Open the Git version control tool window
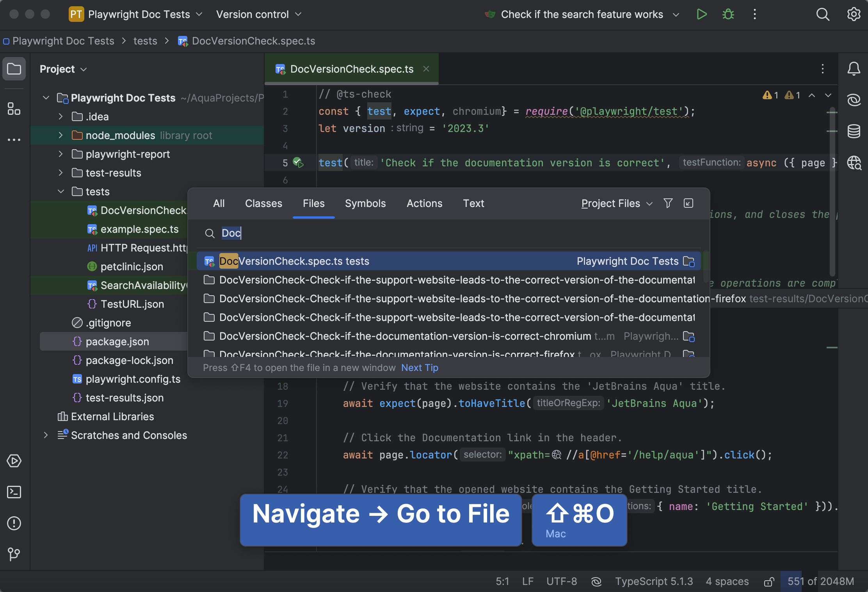Viewport: 868px width, 592px height. click(14, 554)
